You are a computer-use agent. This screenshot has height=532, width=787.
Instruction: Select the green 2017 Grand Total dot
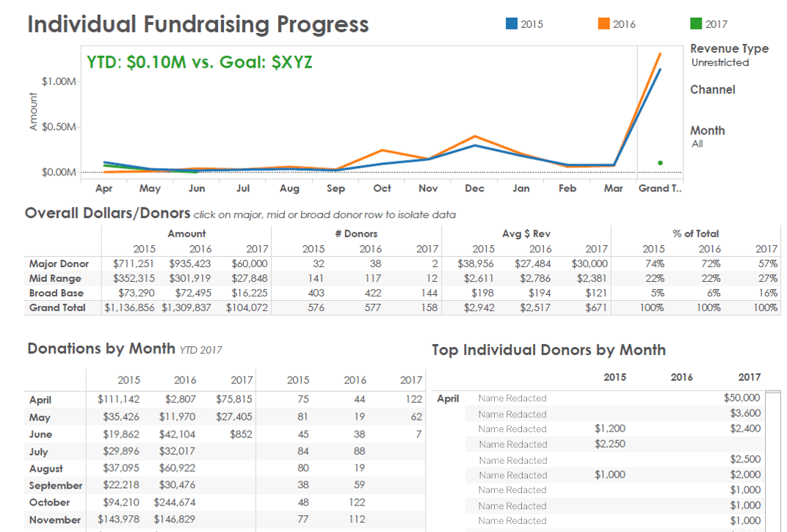point(660,163)
